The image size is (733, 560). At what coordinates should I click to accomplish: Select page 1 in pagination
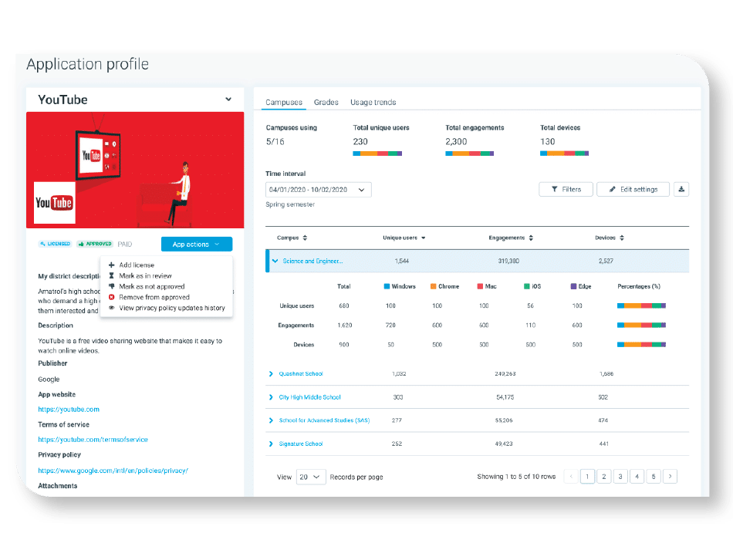588,477
